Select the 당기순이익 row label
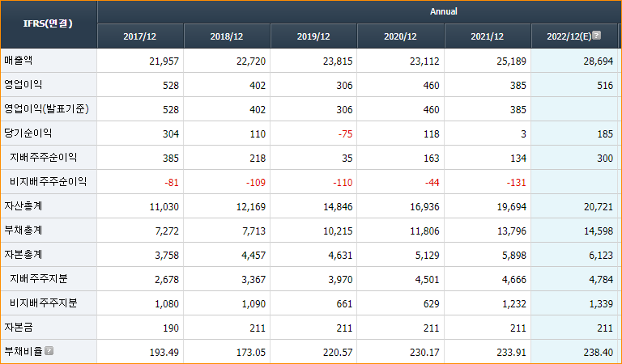Image resolution: width=622 pixels, height=364 pixels. tap(28, 133)
